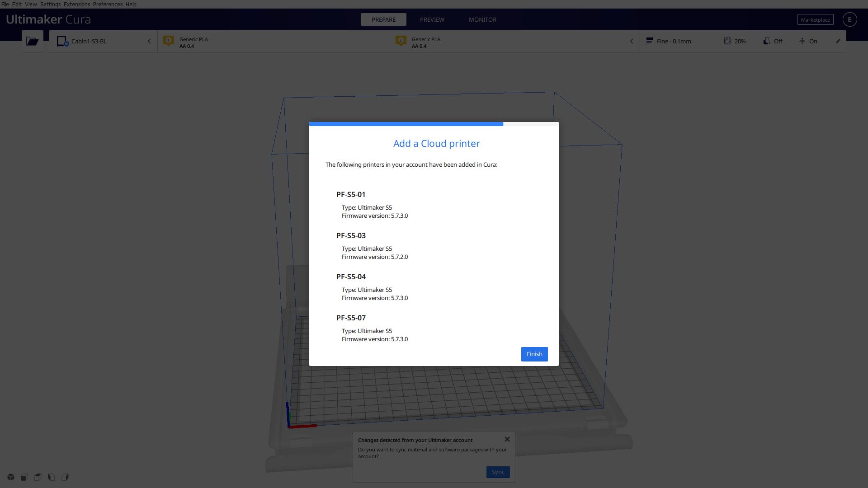This screenshot has height=488, width=868.
Task: Switch to the Preview tab
Action: point(432,19)
